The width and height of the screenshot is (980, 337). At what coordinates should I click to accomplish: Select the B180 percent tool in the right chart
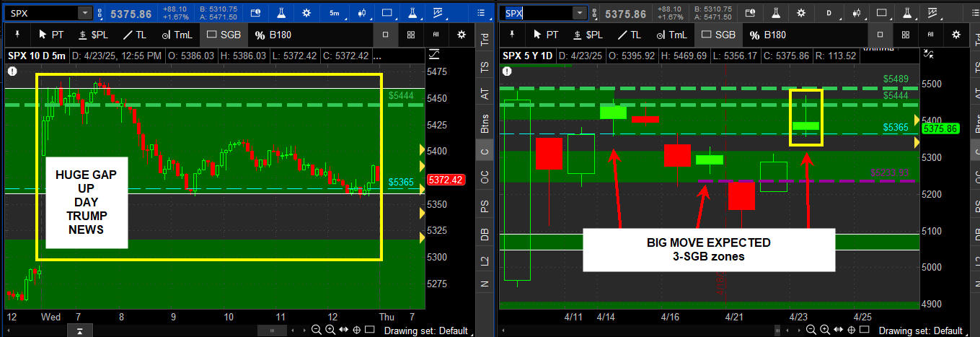[767, 34]
